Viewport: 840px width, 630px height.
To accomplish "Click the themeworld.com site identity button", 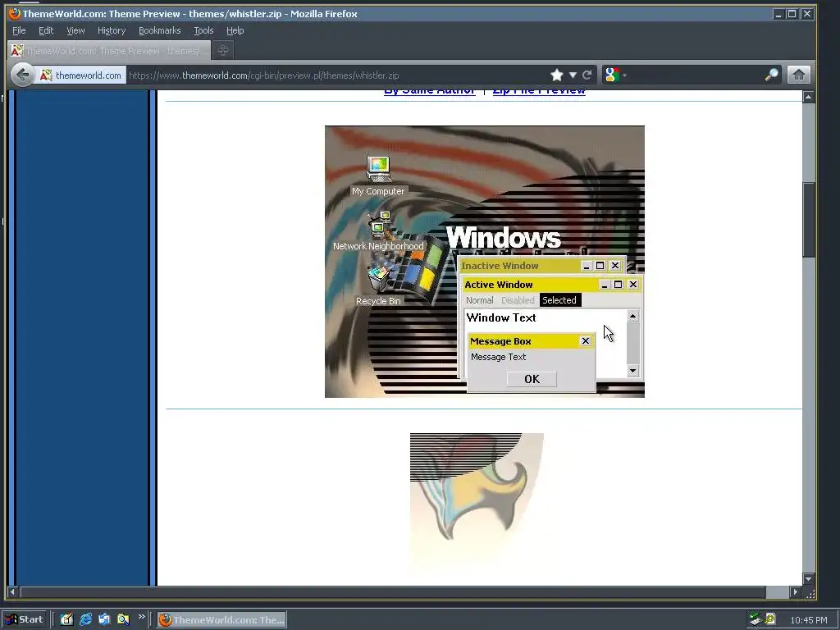I will point(81,75).
